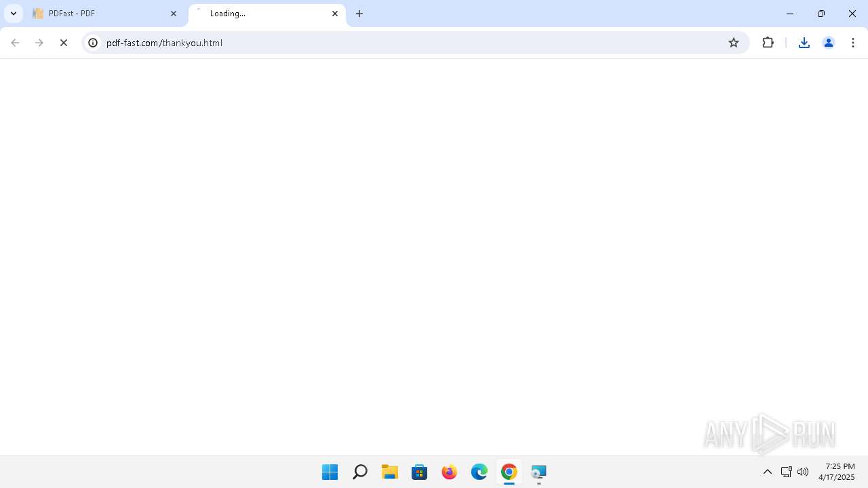Open the Windows Start menu
The image size is (868, 488).
coord(330,472)
